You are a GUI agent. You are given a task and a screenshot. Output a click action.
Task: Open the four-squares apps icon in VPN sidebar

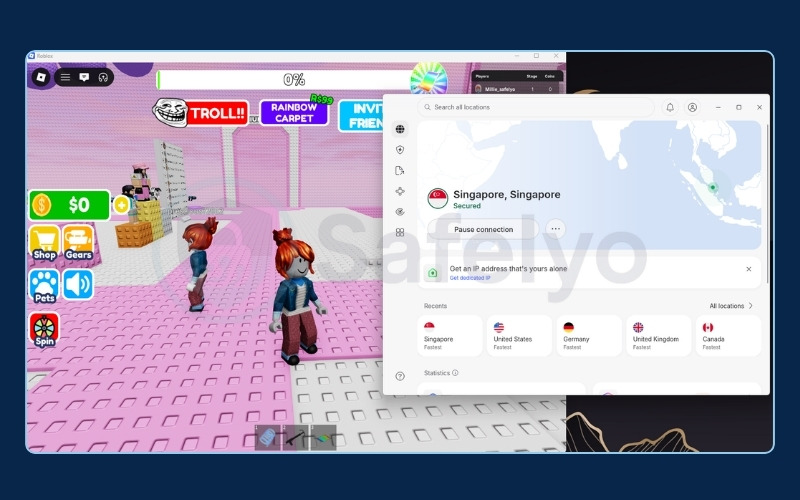coord(400,232)
